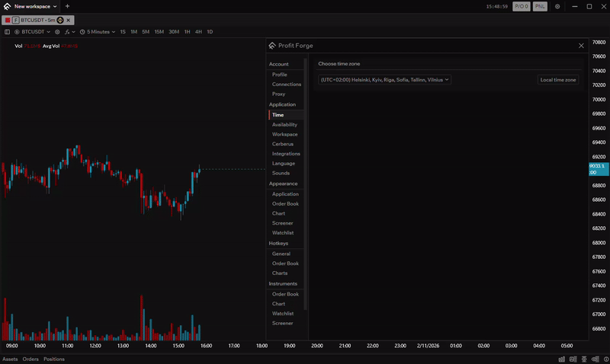Click the P/O 0 button in the title bar

522,6
